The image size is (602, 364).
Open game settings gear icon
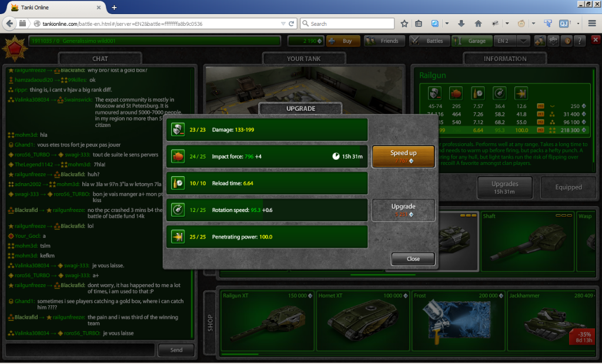pyautogui.click(x=553, y=41)
